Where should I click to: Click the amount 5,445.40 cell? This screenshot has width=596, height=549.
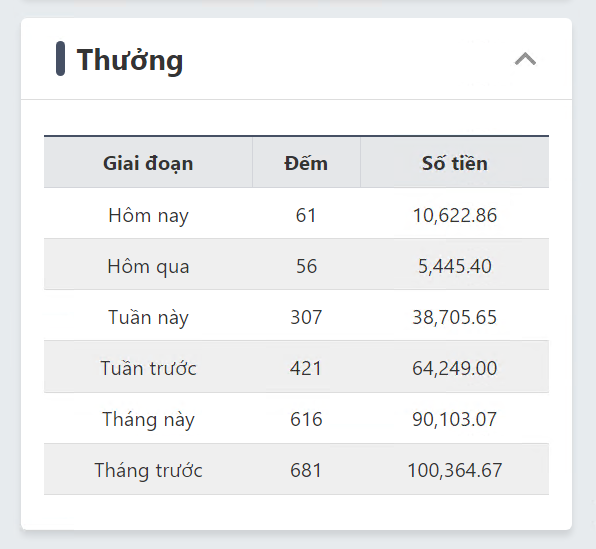pyautogui.click(x=455, y=266)
